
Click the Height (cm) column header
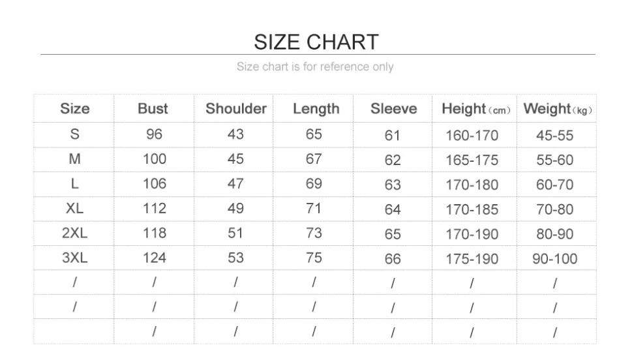(475, 109)
